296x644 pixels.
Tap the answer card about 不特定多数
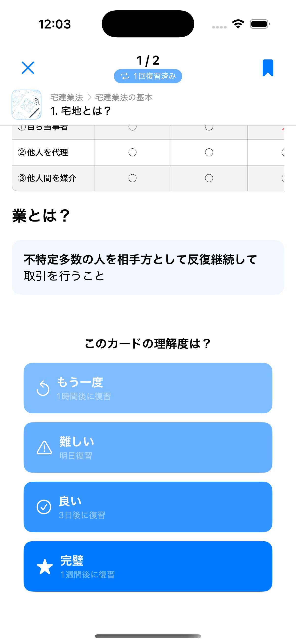pos(148,267)
